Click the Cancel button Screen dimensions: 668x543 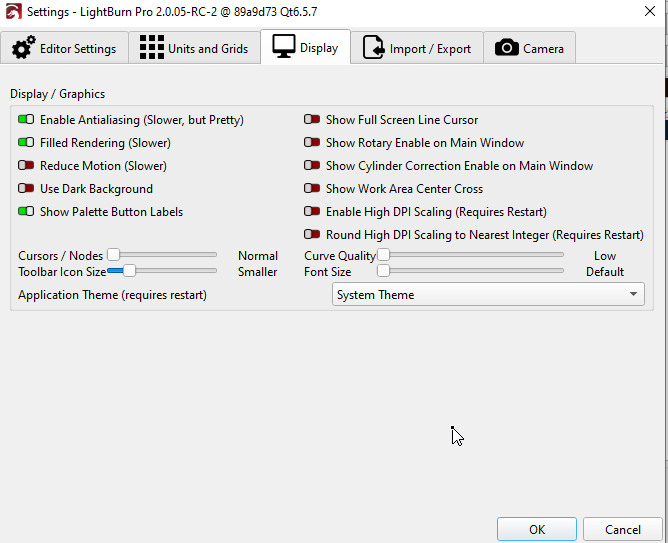click(623, 529)
